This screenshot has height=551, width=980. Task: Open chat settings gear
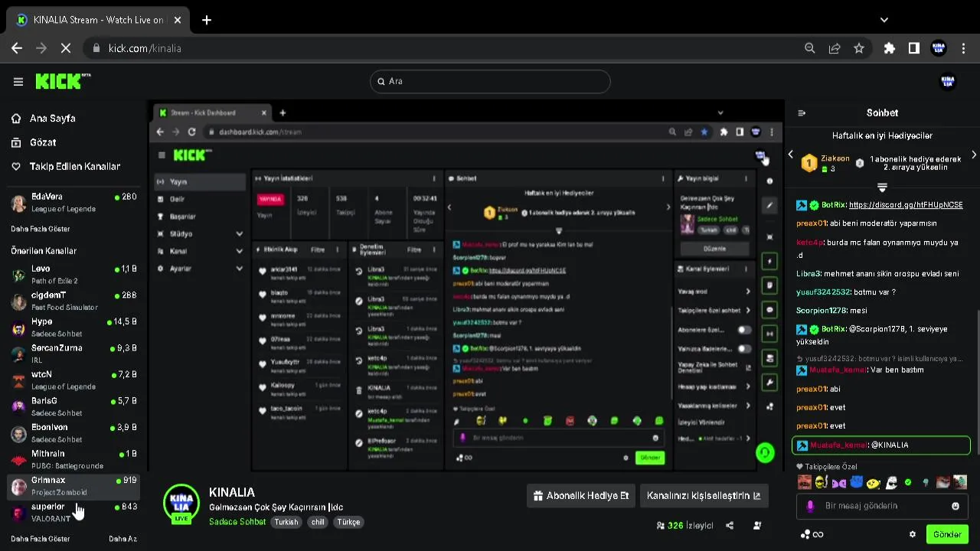coord(913,534)
